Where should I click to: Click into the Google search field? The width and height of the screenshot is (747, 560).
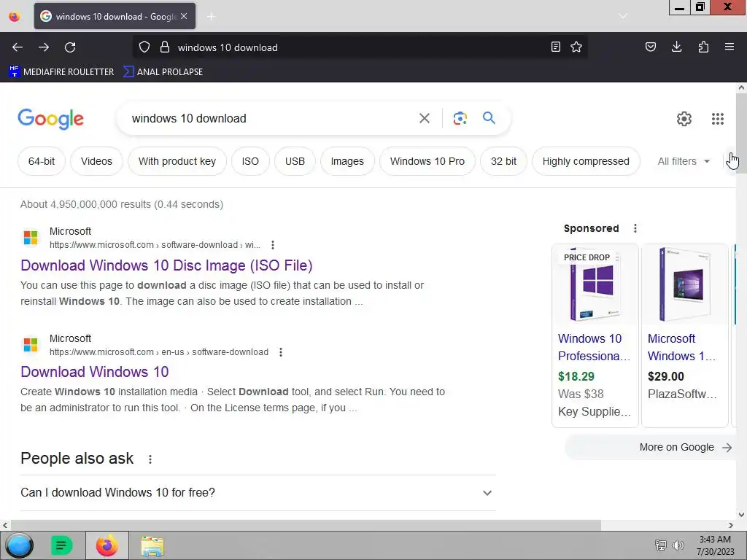(x=271, y=119)
